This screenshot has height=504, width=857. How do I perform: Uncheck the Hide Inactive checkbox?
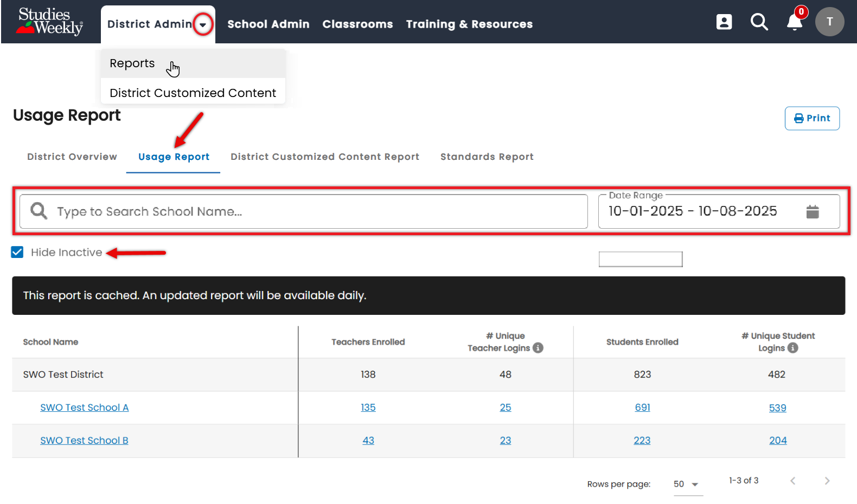(17, 252)
